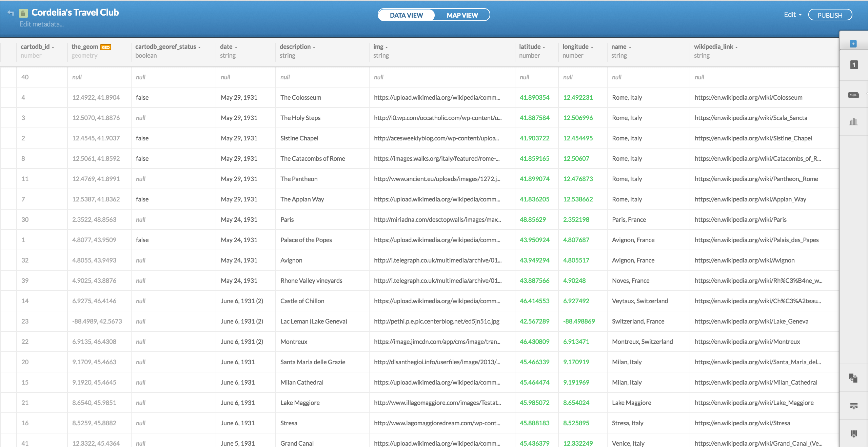Click The Colosseum description cell
This screenshot has width=868, height=447.
click(322, 98)
